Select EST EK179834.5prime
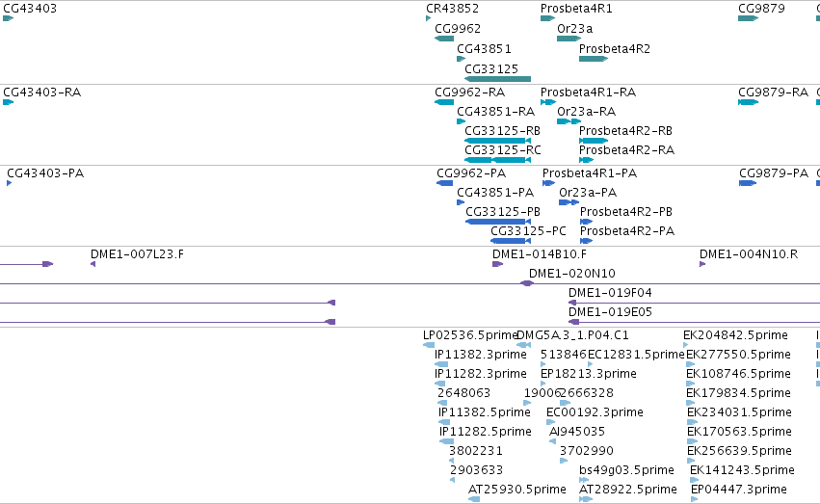 tap(738, 393)
